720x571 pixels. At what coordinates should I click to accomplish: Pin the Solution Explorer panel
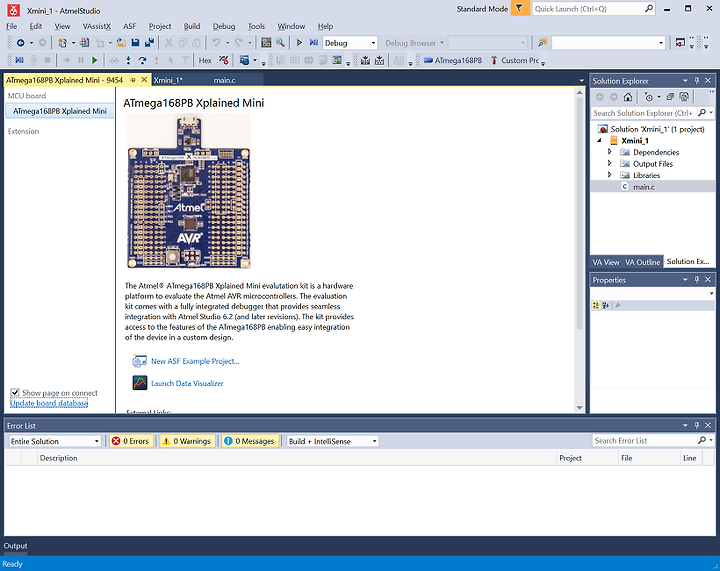click(697, 80)
